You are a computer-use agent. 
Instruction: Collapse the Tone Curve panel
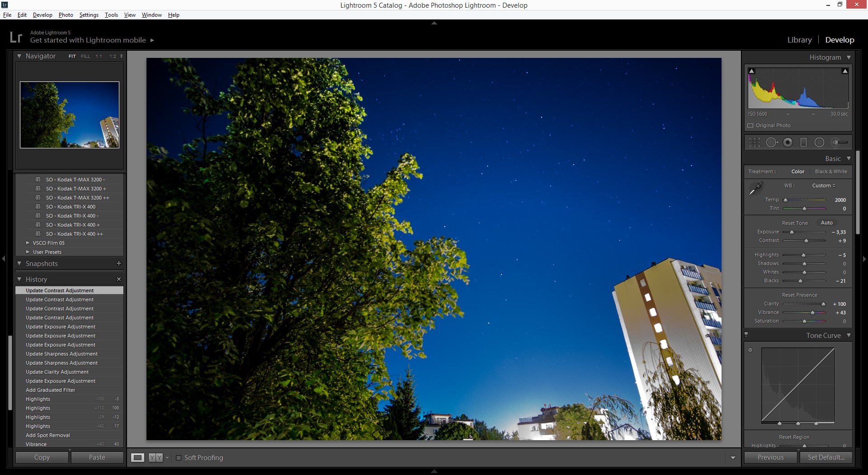pos(849,336)
